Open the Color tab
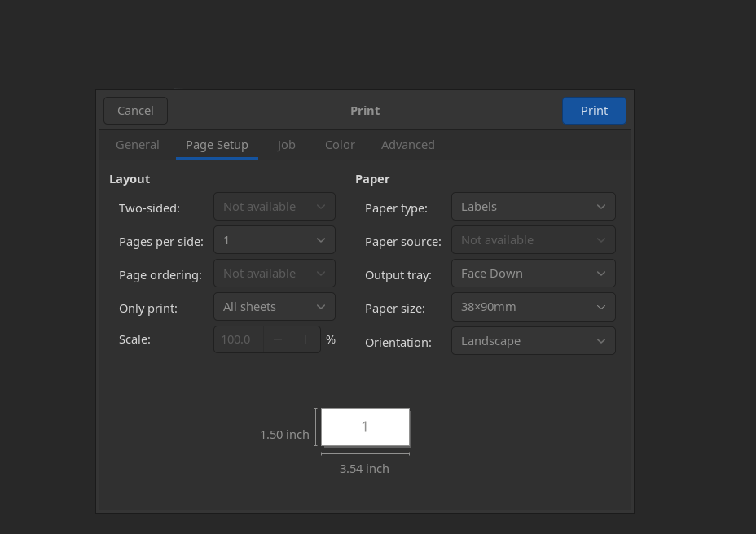 coord(340,145)
